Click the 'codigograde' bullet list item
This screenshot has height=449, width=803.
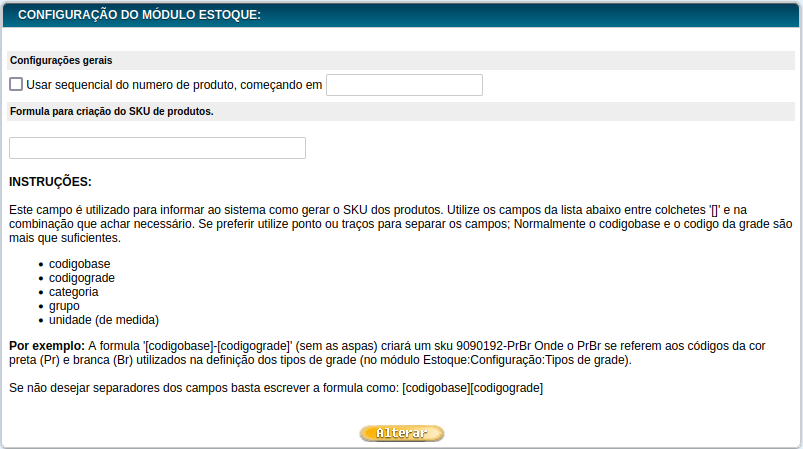coord(82,278)
